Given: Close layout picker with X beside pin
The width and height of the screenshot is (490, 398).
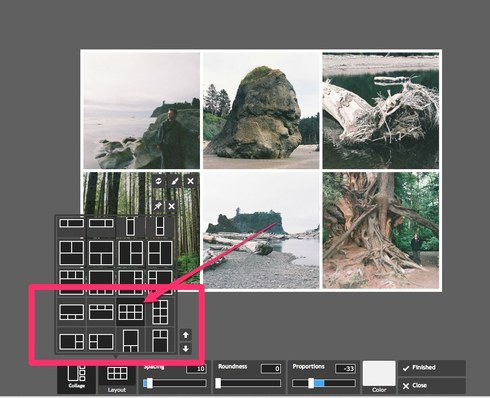Looking at the screenshot, I should pos(171,206).
